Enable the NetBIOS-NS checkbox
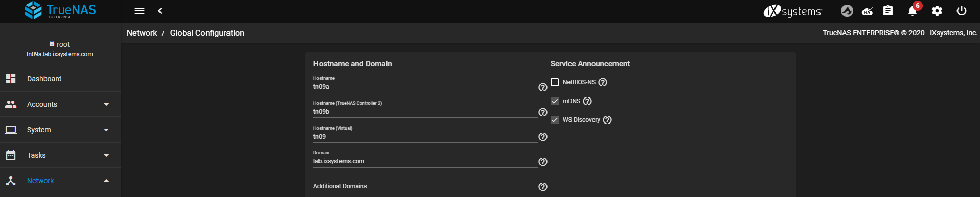 555,82
